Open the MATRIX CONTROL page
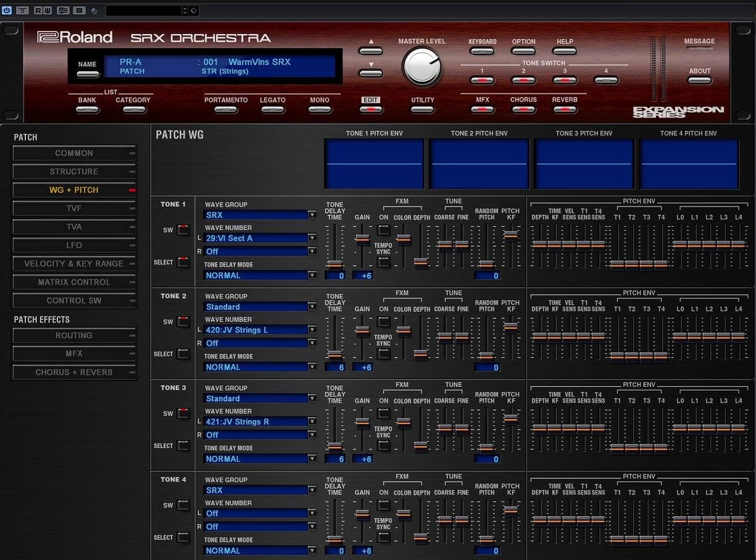The width and height of the screenshot is (756, 560). pyautogui.click(x=74, y=282)
